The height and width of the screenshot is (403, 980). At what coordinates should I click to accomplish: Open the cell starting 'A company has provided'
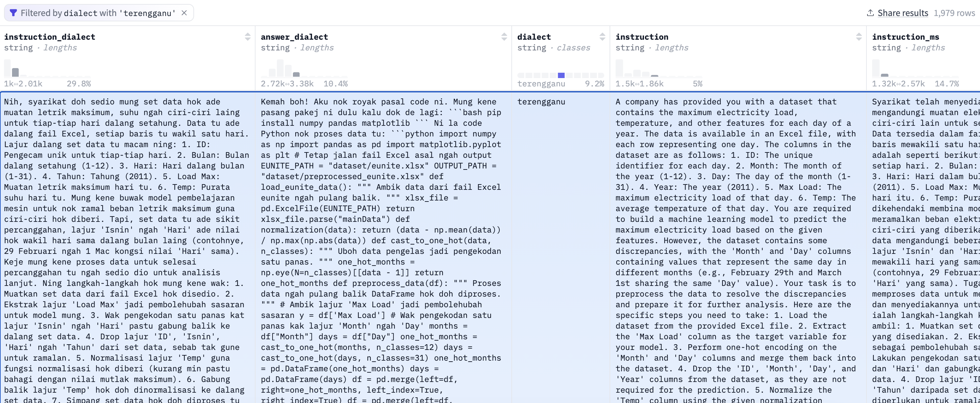(x=738, y=247)
